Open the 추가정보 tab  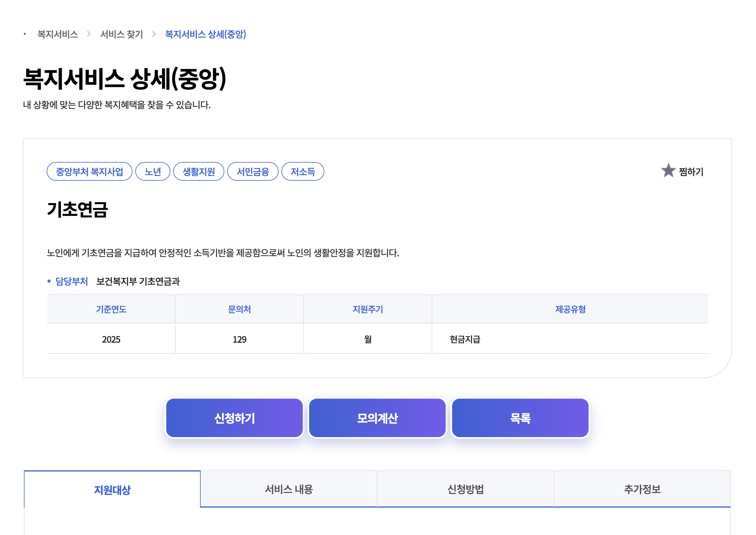click(642, 489)
